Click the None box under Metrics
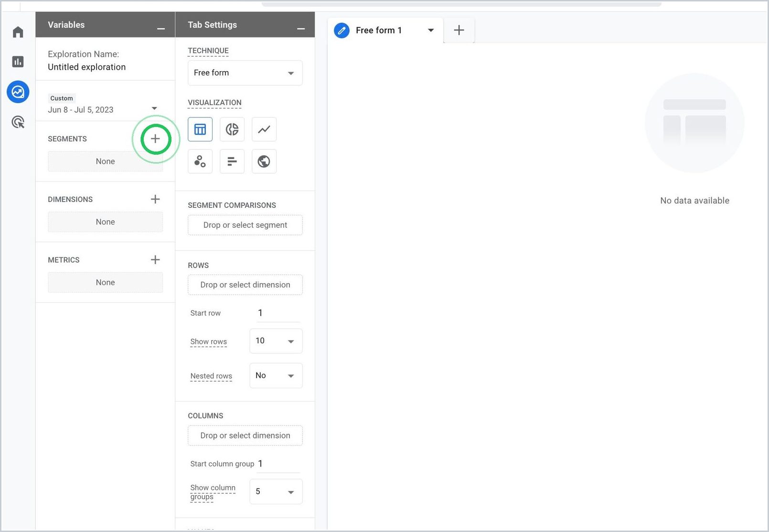This screenshot has width=769, height=532. coord(105,283)
